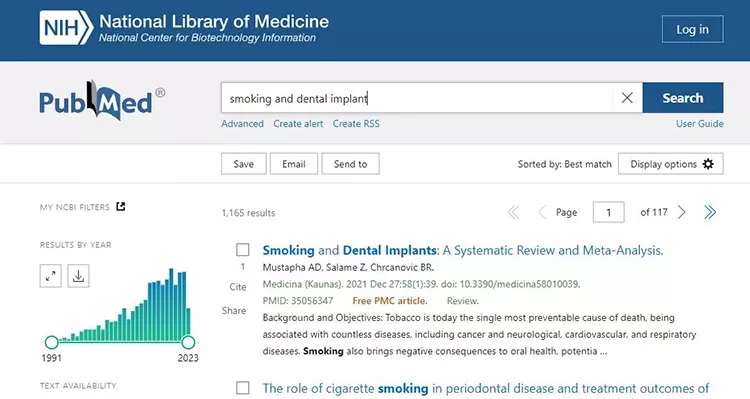
Task: Click the Save button
Action: click(243, 164)
